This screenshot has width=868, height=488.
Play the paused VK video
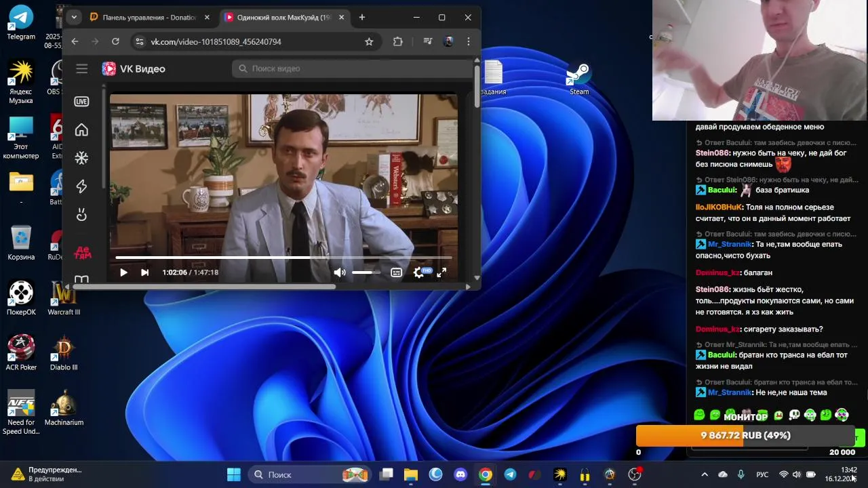click(x=123, y=272)
